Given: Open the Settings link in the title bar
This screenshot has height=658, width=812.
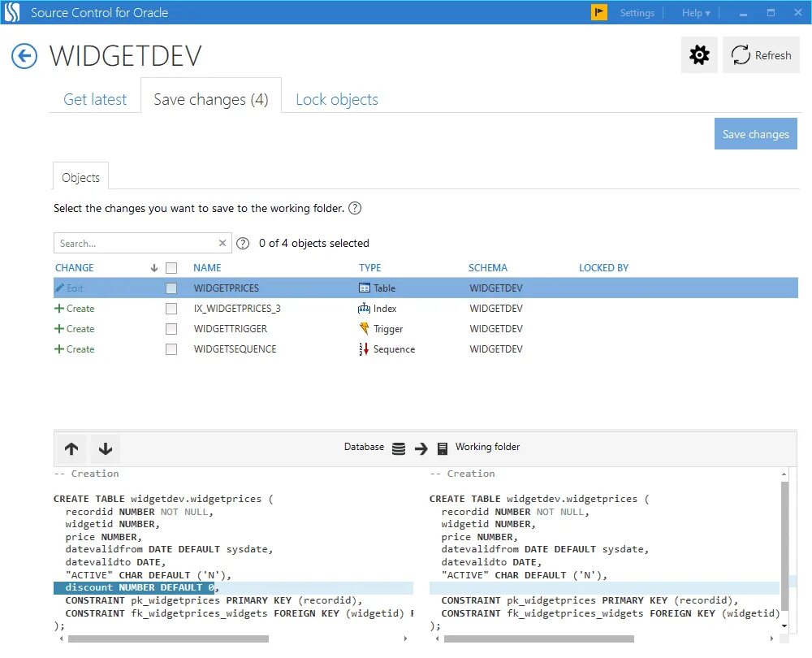Looking at the screenshot, I should pos(637,13).
